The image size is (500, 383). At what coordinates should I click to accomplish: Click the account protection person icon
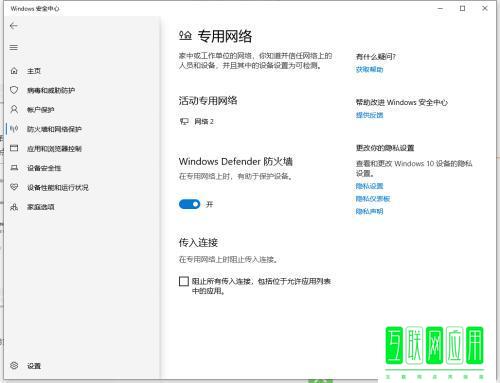(x=14, y=109)
